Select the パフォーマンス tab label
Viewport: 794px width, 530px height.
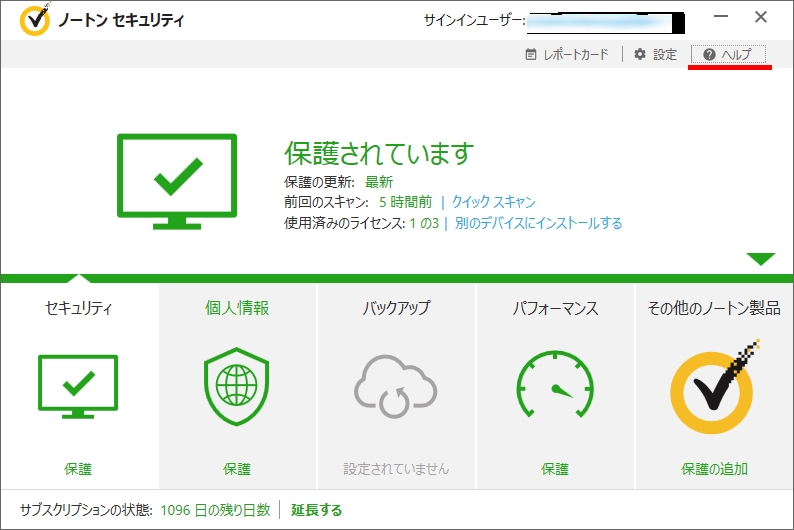555,308
